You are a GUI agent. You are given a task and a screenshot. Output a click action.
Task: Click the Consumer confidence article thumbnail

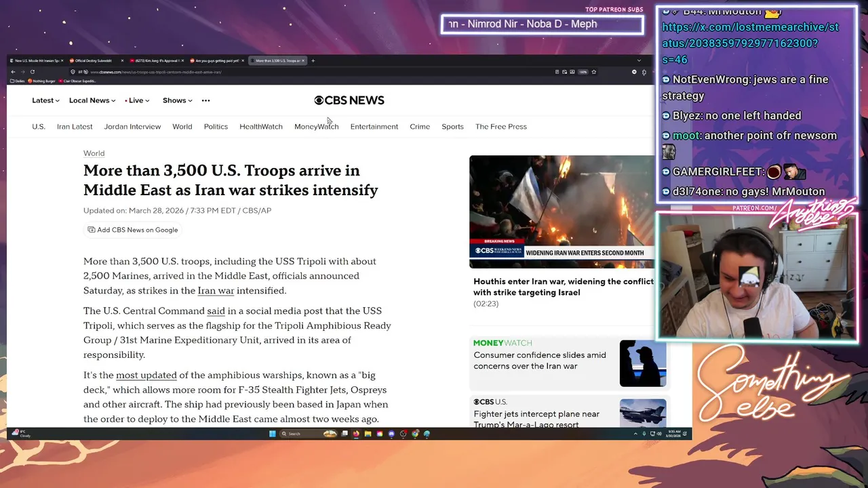(x=643, y=363)
